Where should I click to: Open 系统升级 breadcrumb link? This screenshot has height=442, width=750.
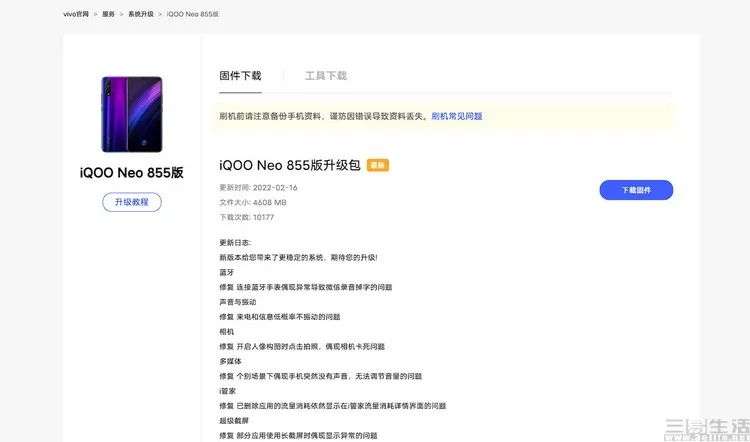click(x=141, y=14)
